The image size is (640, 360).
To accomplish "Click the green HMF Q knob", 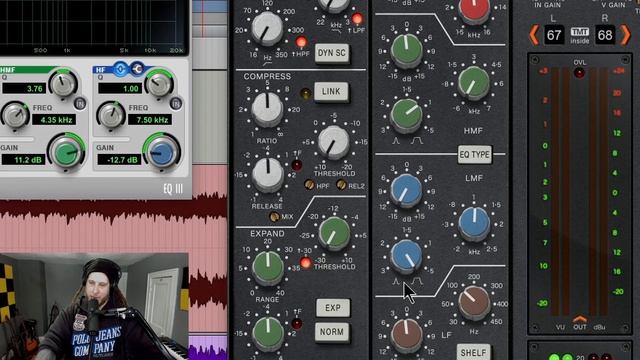I will pyautogui.click(x=406, y=115).
